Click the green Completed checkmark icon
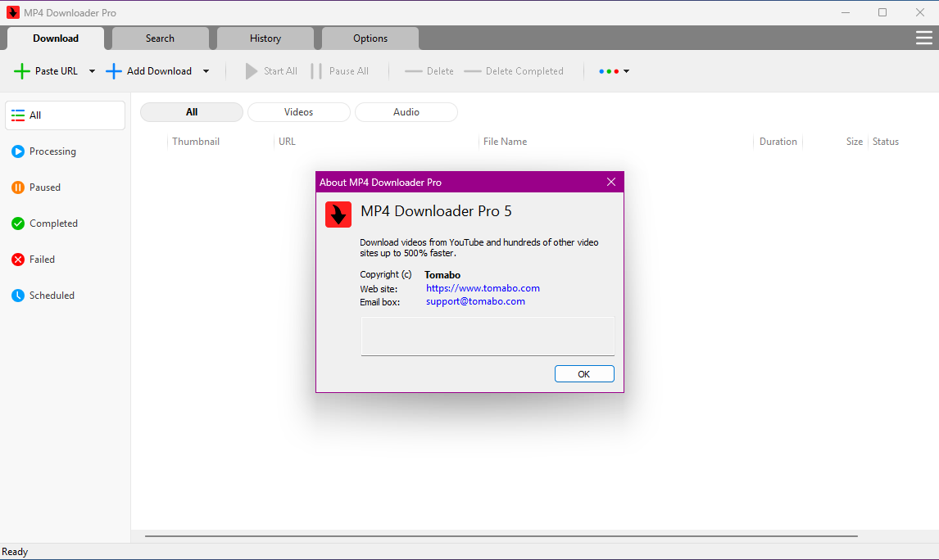Viewport: 939px width, 560px height. click(x=18, y=224)
